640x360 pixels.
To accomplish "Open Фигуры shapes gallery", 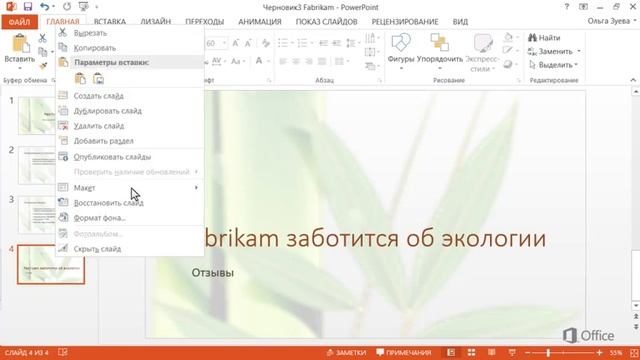I will [x=401, y=51].
